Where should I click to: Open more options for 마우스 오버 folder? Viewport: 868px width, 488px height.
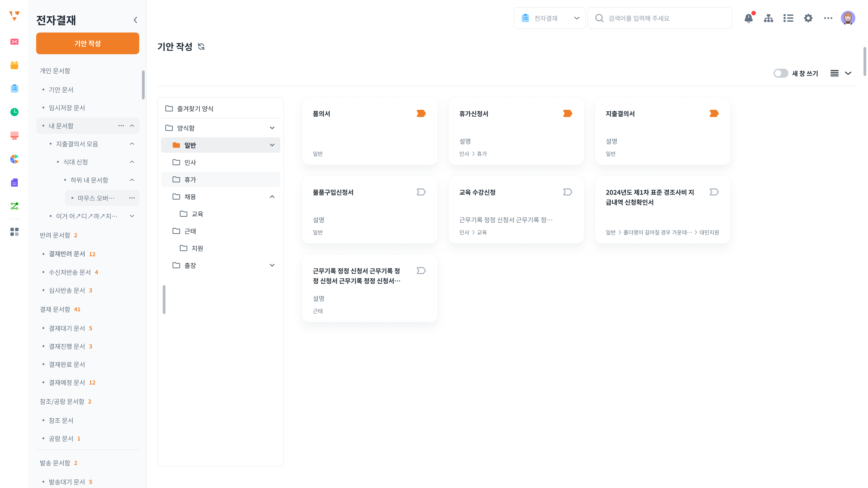pos(132,198)
